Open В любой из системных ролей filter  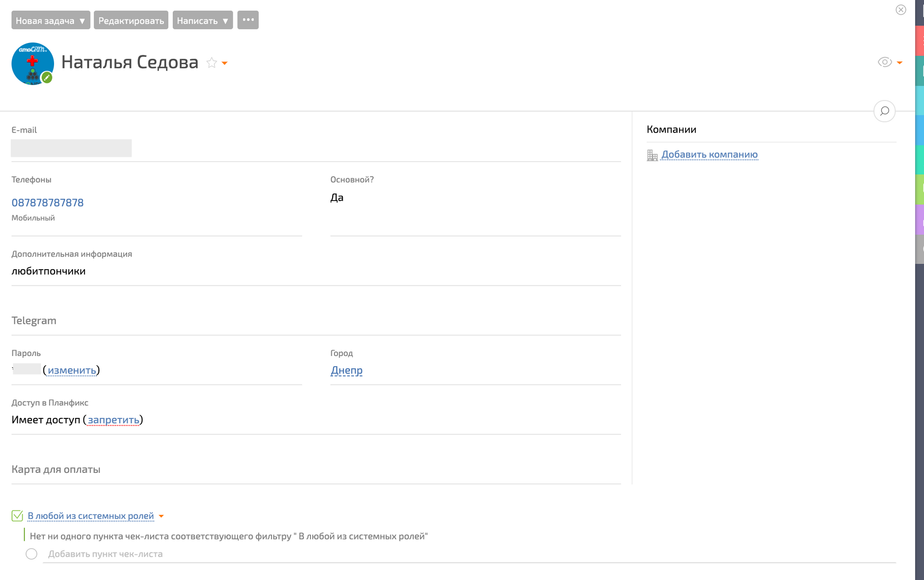coord(91,516)
